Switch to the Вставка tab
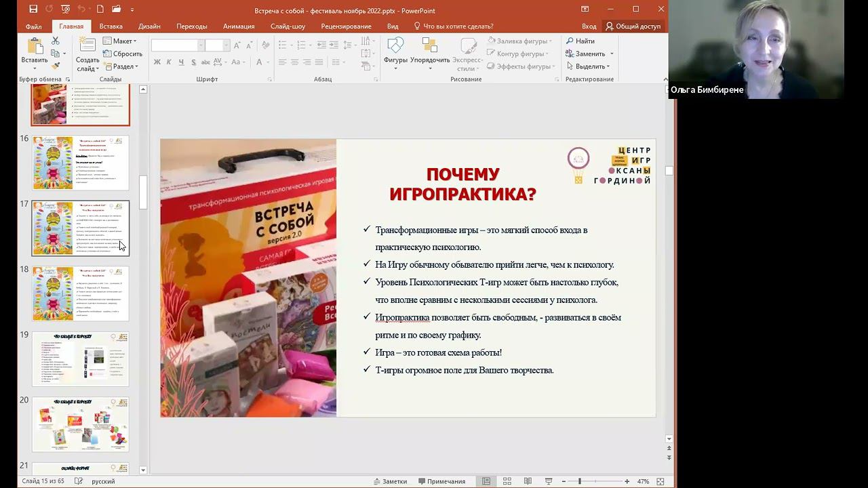 coord(111,26)
